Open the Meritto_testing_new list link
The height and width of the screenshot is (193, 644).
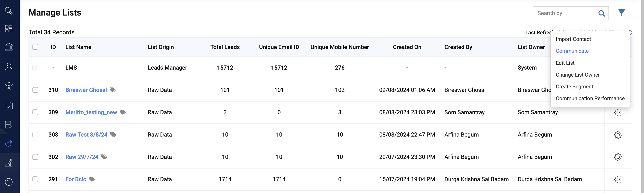(91, 112)
